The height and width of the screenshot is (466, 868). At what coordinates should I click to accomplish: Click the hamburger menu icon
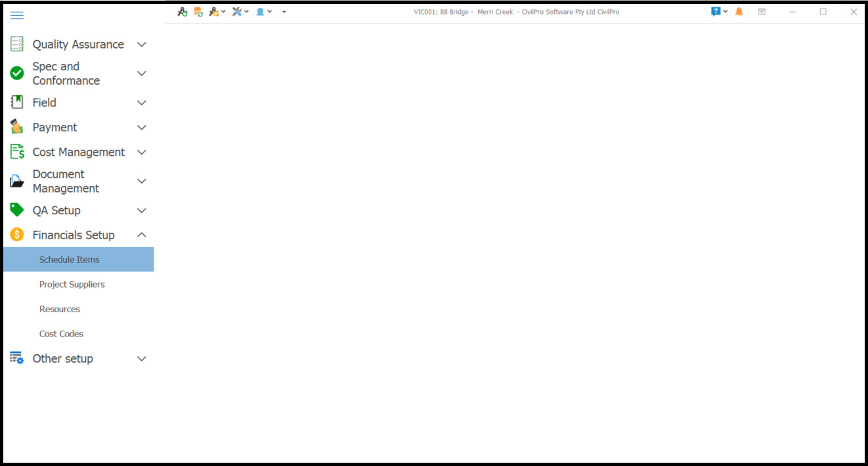(x=17, y=15)
